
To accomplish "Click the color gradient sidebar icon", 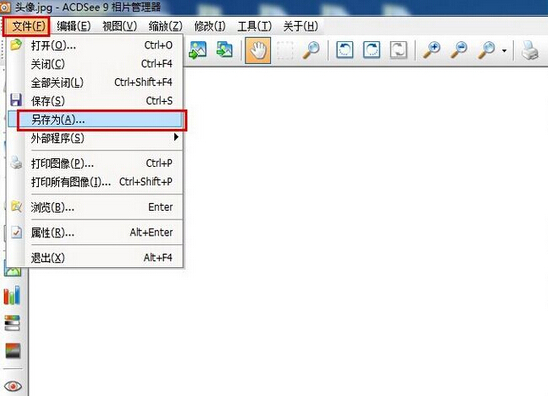I will (13, 351).
